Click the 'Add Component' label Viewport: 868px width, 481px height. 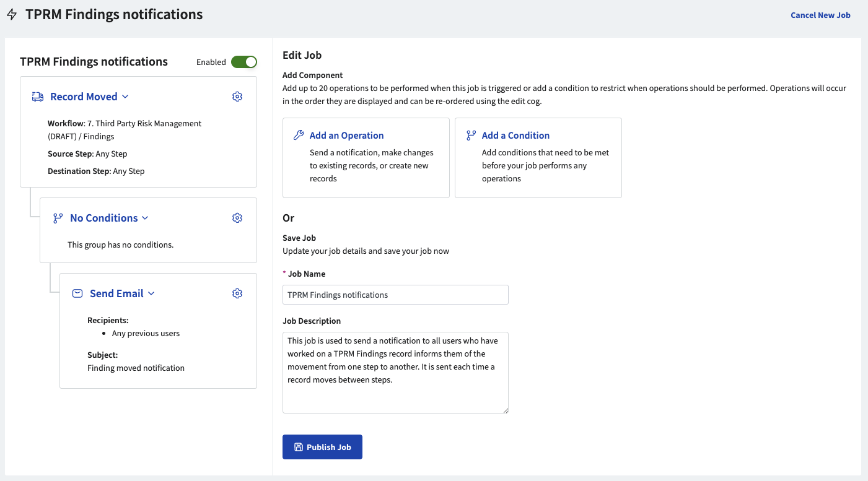click(x=312, y=75)
